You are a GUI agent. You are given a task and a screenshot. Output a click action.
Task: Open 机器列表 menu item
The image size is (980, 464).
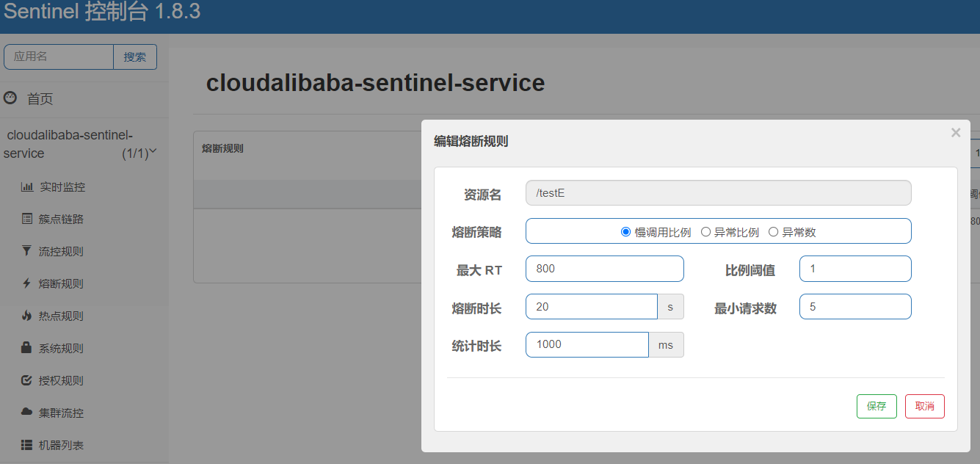pos(62,445)
